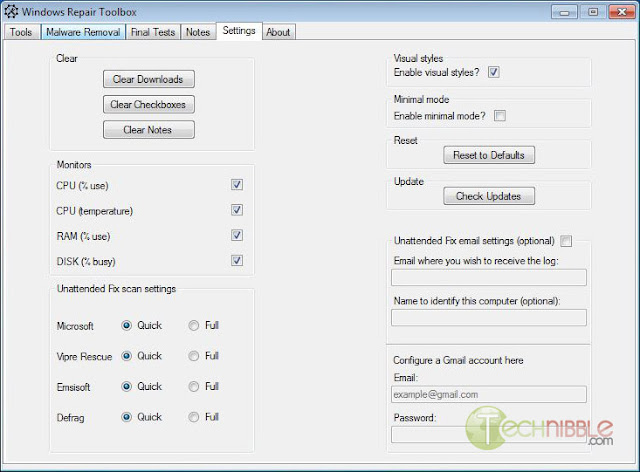
Task: Enable minimal mode checkbox
Action: click(500, 116)
